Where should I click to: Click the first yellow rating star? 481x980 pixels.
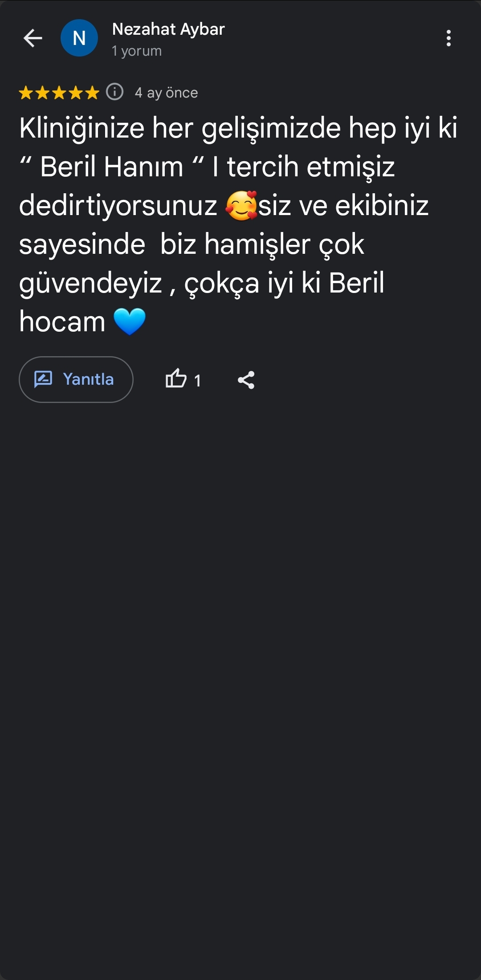[26, 93]
